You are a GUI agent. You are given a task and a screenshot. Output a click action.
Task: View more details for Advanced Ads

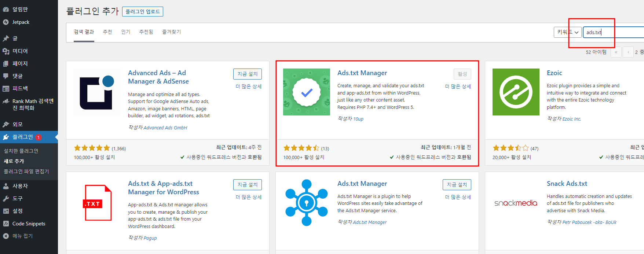click(x=249, y=86)
